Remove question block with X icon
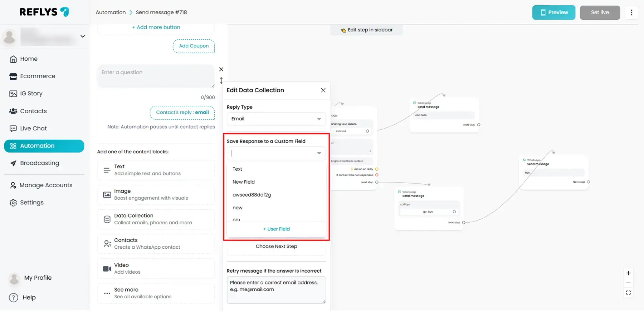 (221, 69)
